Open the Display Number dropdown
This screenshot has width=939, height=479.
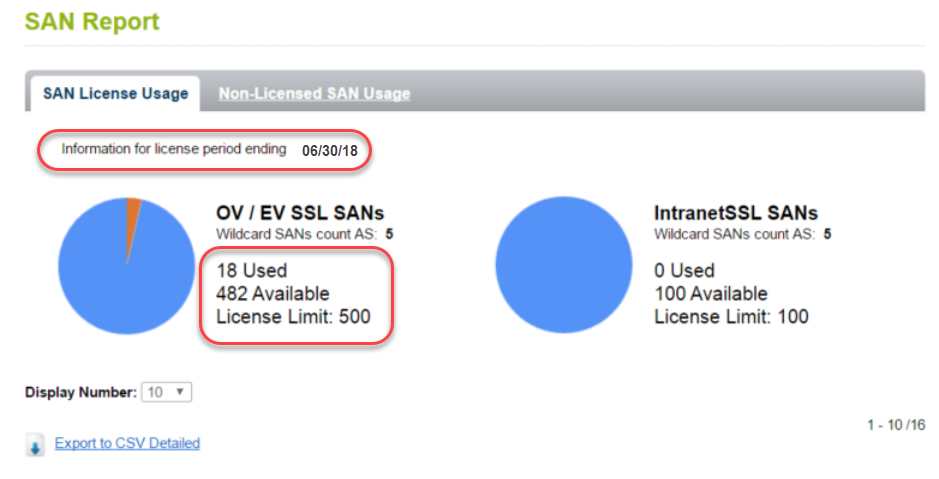166,392
